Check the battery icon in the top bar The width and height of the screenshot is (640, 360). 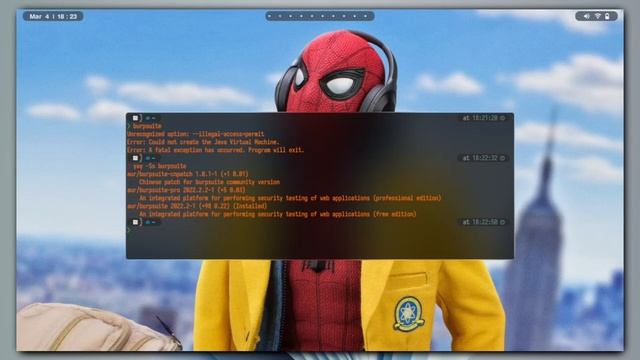point(607,16)
